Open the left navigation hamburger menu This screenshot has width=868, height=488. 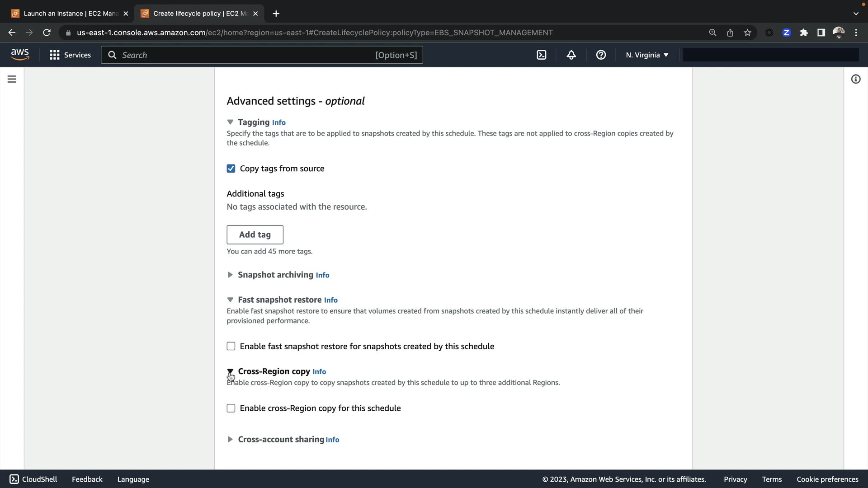pos(12,79)
